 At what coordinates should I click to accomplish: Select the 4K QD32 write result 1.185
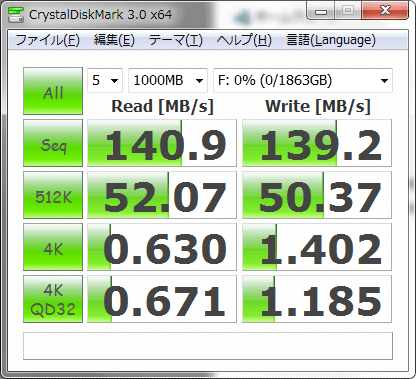317,299
